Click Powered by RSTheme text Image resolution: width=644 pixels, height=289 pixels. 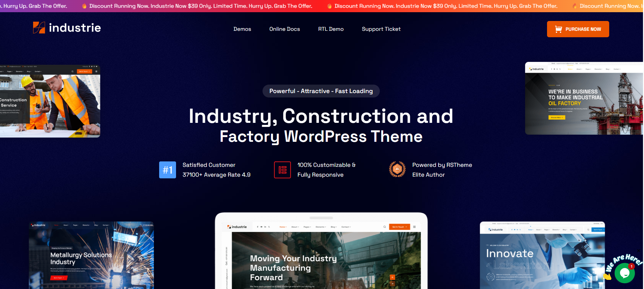442,165
